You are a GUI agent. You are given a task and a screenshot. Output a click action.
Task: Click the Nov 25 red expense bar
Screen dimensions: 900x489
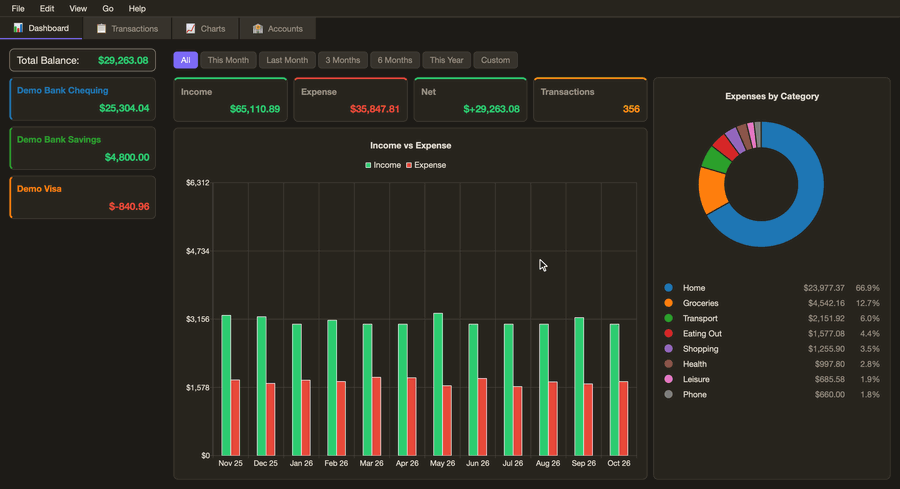tap(235, 418)
